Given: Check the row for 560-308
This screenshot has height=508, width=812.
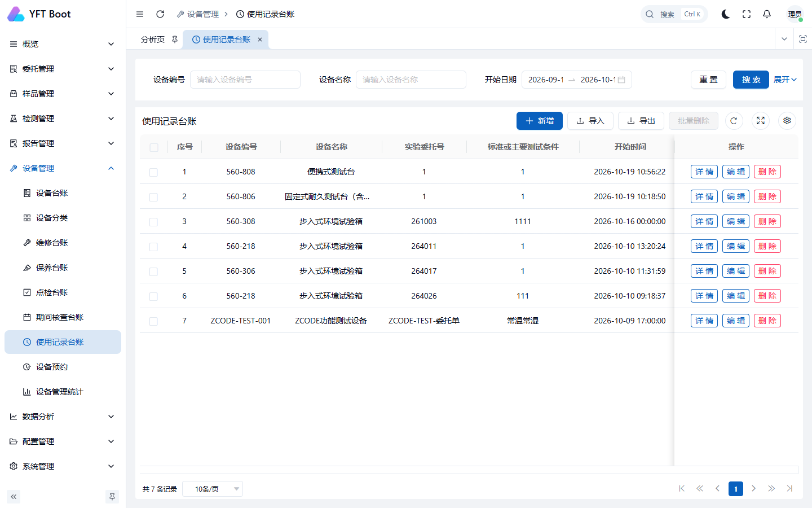Looking at the screenshot, I should click(x=153, y=222).
